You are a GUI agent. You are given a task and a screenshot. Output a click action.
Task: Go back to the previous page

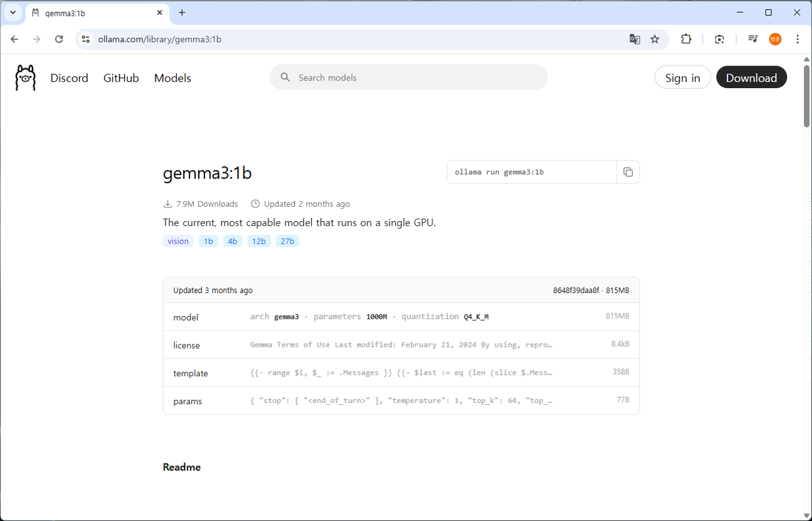(14, 39)
